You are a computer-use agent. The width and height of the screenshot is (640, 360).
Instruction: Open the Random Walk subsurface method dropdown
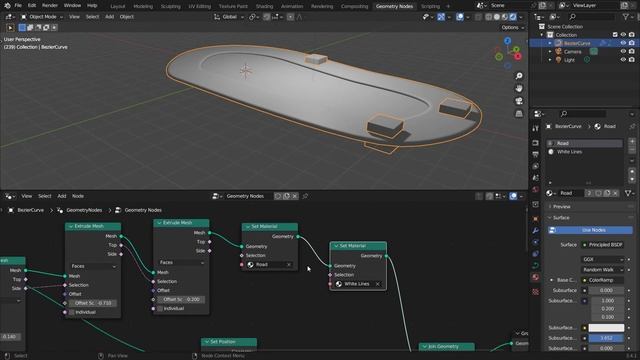(x=602, y=270)
